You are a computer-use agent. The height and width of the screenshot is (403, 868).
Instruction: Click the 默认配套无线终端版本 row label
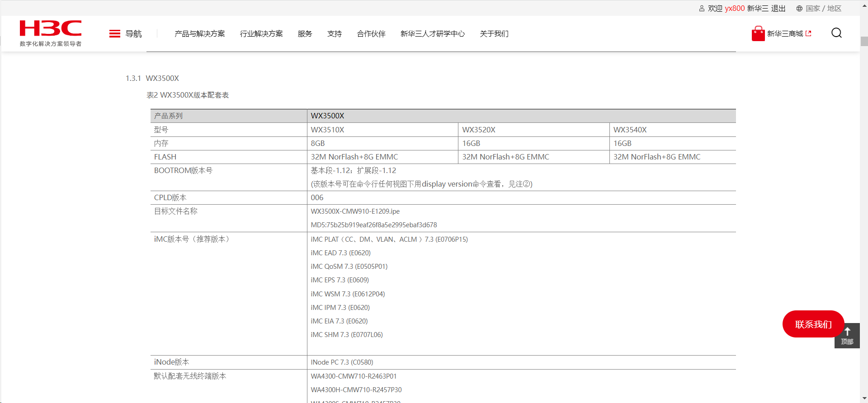click(190, 376)
